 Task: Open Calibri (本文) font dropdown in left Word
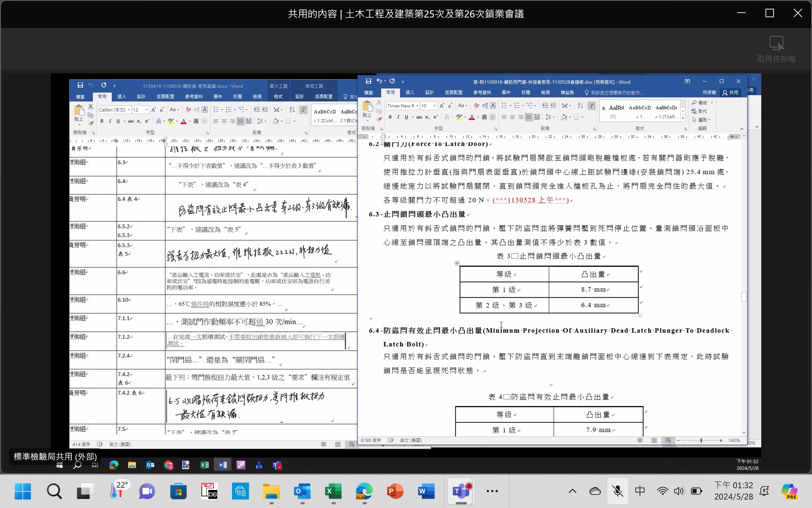[129, 110]
